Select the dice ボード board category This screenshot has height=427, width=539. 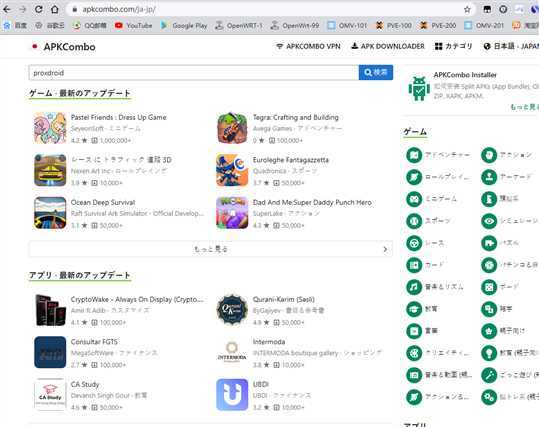[500, 287]
